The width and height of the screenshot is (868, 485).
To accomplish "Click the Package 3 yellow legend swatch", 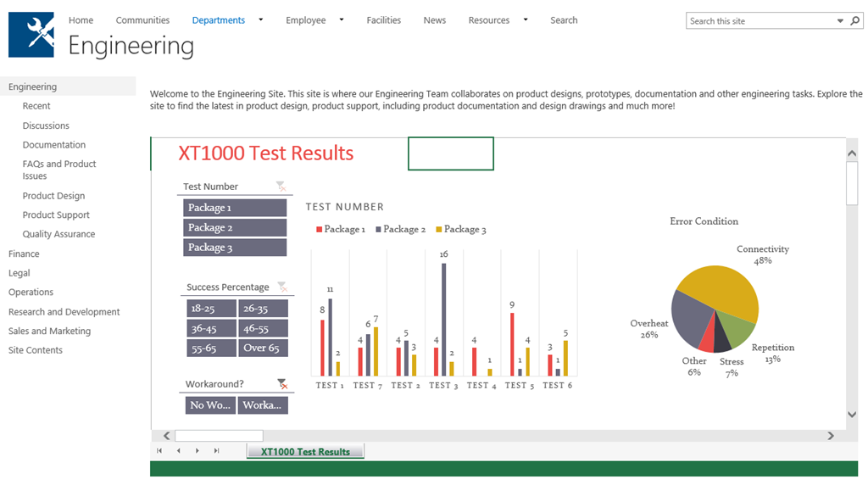I will (439, 229).
